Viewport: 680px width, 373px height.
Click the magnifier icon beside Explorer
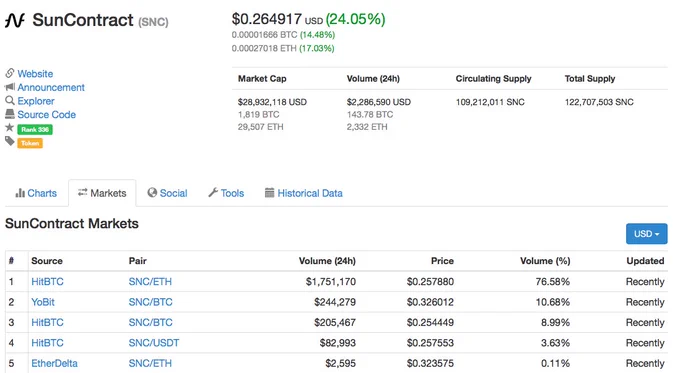pos(10,101)
